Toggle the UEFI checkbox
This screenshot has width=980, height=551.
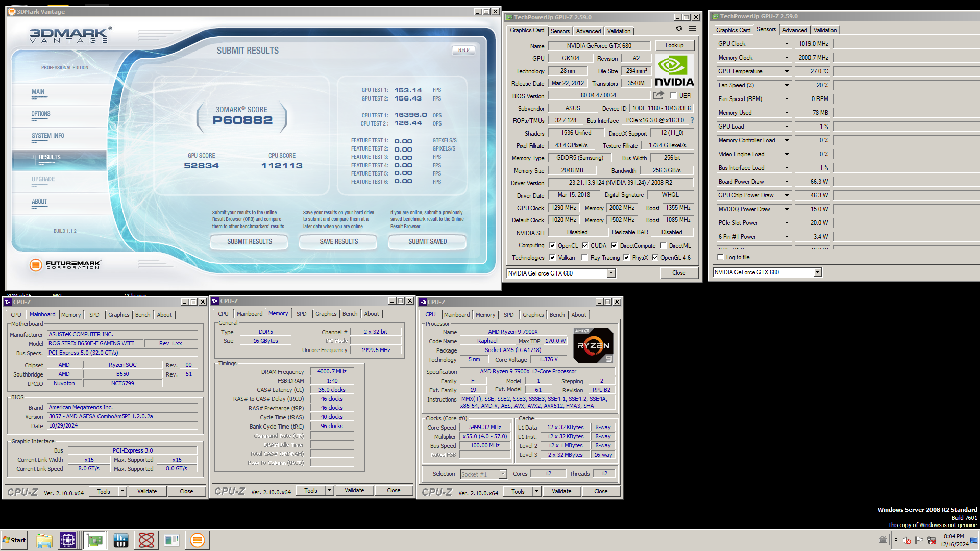673,95
